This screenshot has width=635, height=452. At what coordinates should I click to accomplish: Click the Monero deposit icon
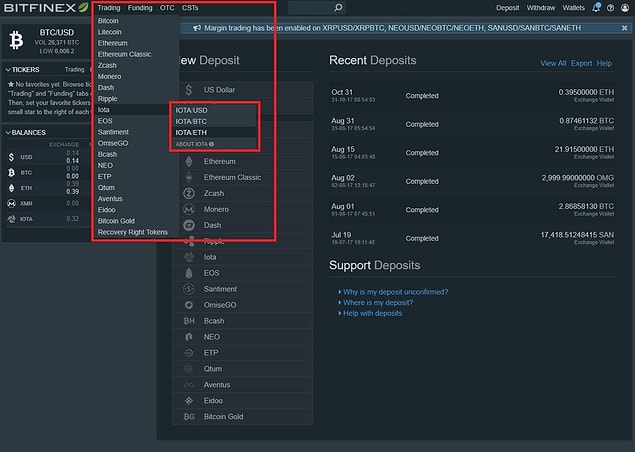click(189, 209)
